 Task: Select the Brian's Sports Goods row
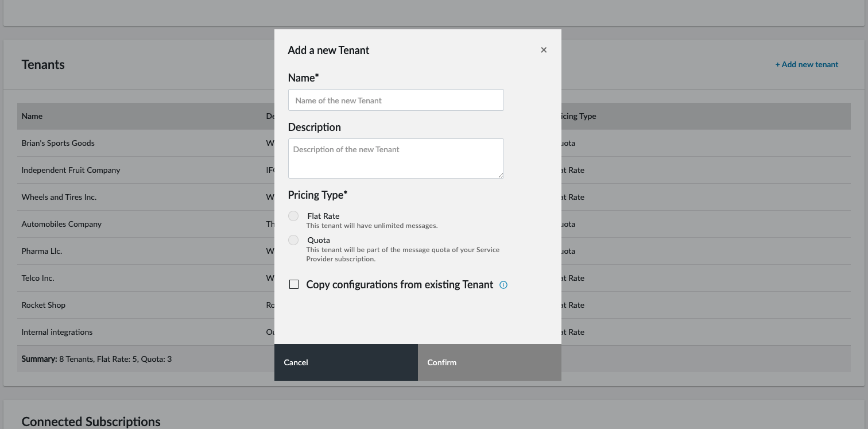pos(433,143)
